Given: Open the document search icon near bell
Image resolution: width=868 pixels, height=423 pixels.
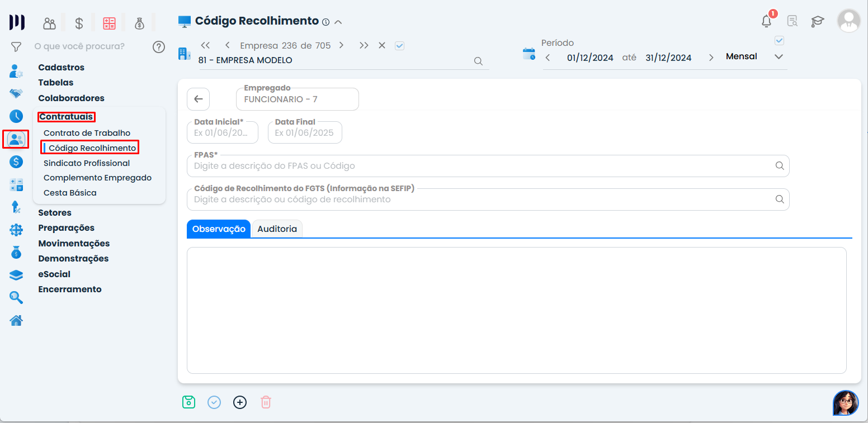Looking at the screenshot, I should (x=792, y=21).
